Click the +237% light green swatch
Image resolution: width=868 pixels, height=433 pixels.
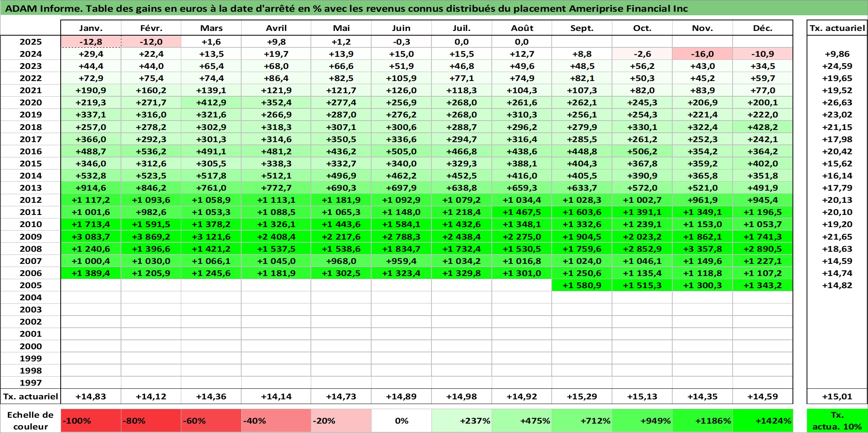462,421
